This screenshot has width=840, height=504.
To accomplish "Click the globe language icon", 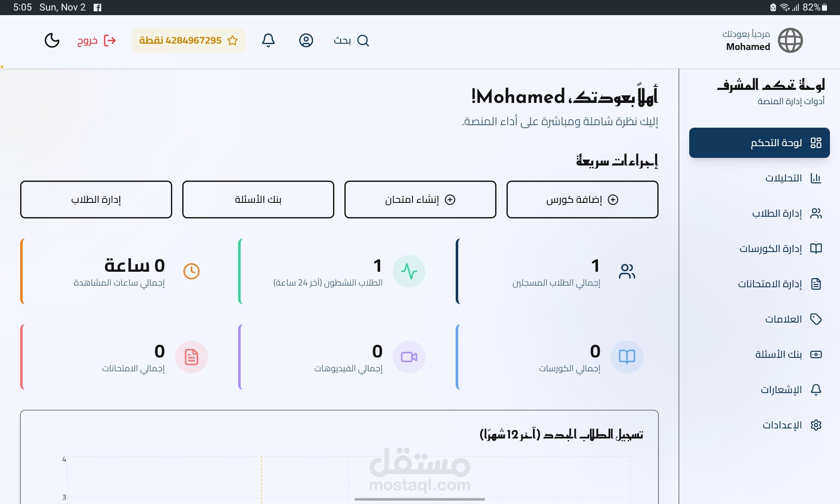I will click(x=790, y=40).
